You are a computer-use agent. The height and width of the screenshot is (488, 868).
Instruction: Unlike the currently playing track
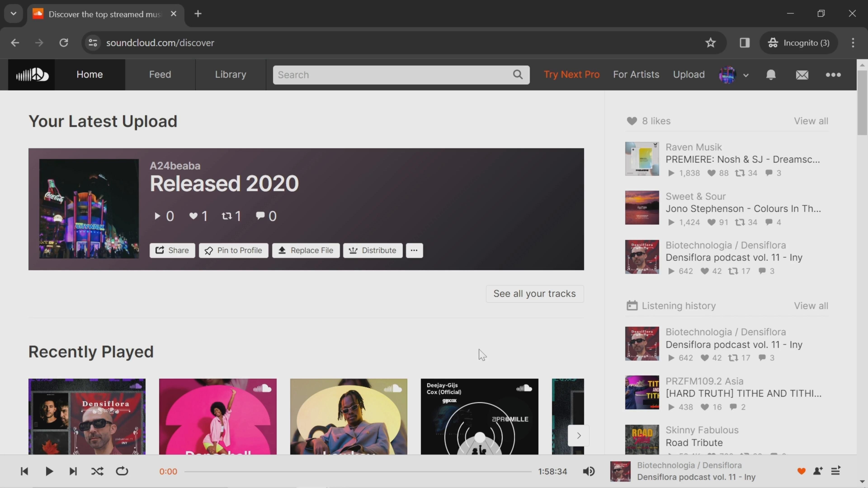click(x=801, y=471)
